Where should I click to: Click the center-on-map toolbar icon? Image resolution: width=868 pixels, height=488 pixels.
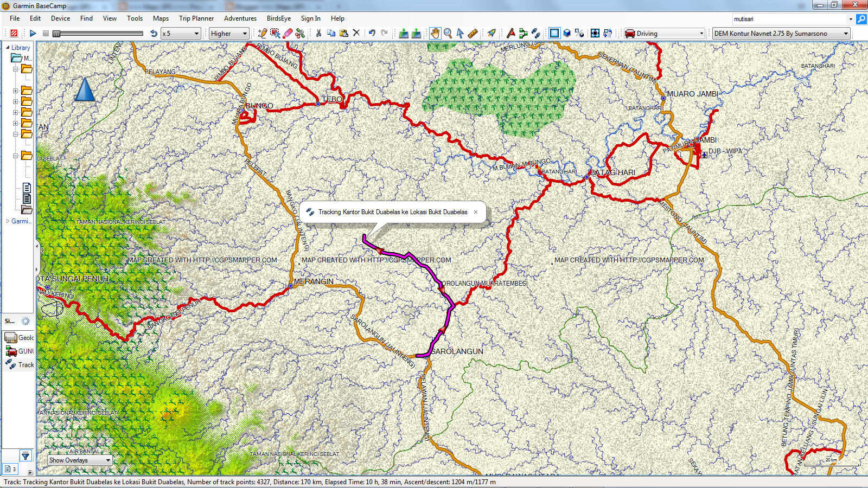[x=595, y=33]
